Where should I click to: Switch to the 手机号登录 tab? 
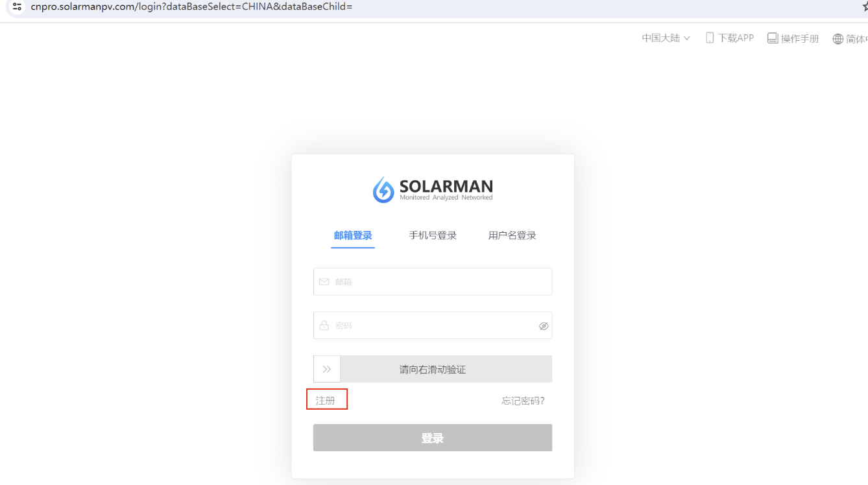tap(433, 235)
